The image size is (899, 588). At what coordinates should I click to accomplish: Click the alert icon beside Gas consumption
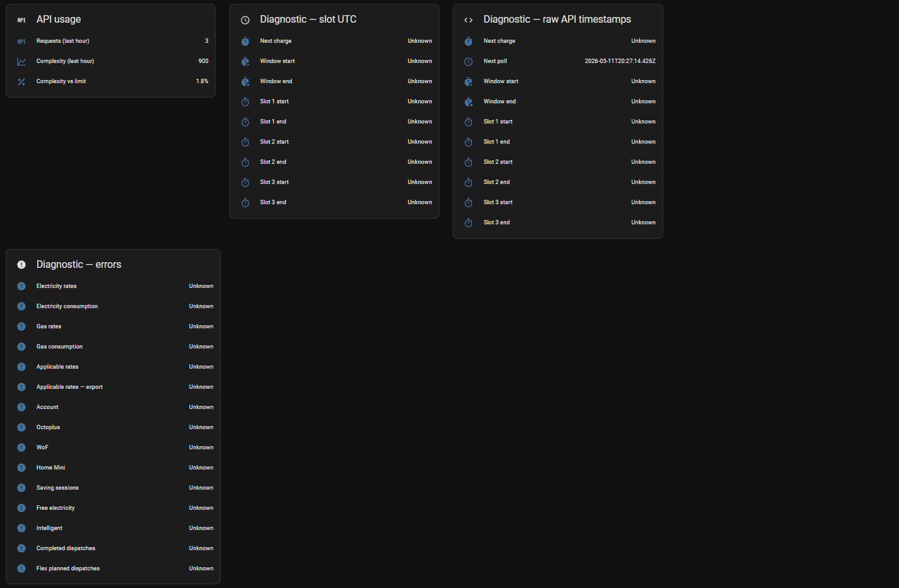coord(21,347)
